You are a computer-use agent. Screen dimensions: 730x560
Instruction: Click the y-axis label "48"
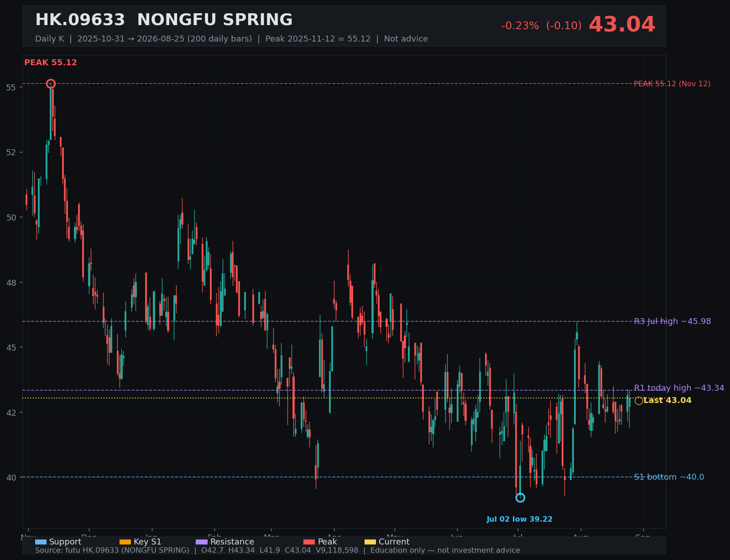11,283
